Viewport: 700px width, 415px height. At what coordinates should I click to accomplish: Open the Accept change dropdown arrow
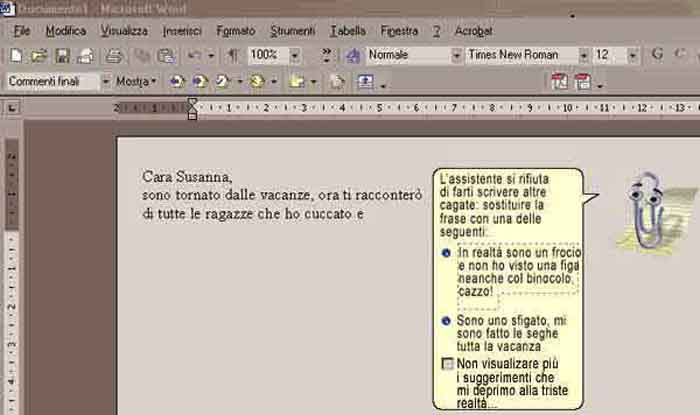tap(240, 82)
